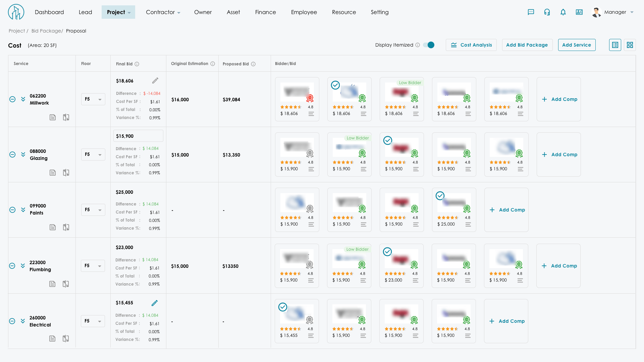Open the Millwork floor F5 dropdown

coord(93,99)
